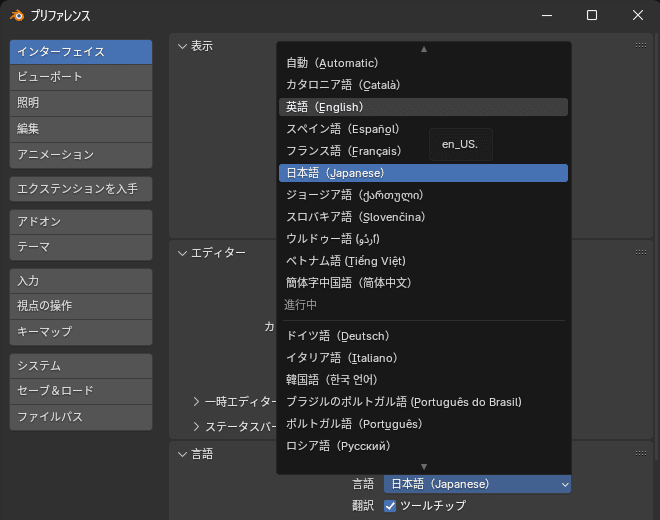Select ベトナム語 (Tiếng Việt) language
Viewport: 660px width, 520px height.
[x=423, y=261]
